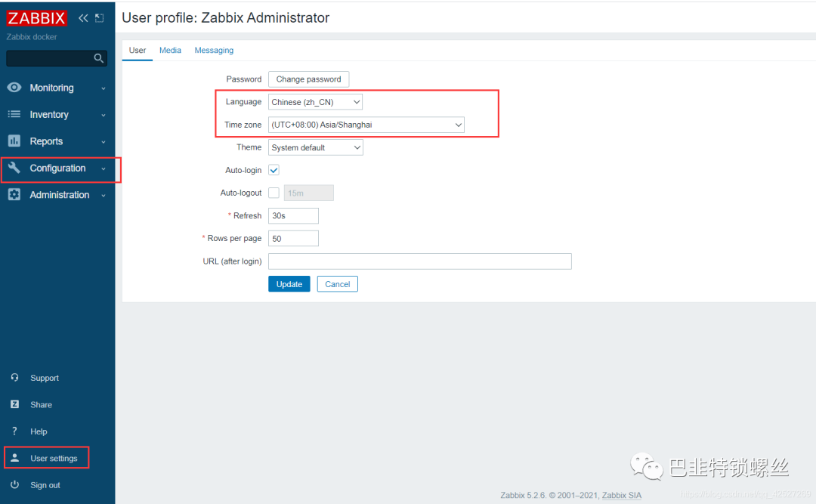Image resolution: width=816 pixels, height=504 pixels.
Task: Click the Update button
Action: [x=289, y=284]
